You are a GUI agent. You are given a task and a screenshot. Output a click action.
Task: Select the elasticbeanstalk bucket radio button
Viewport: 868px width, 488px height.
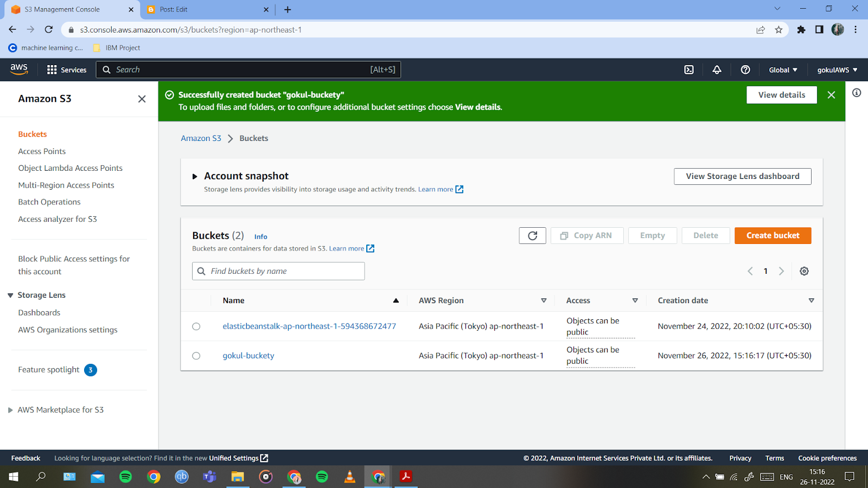tap(196, 326)
